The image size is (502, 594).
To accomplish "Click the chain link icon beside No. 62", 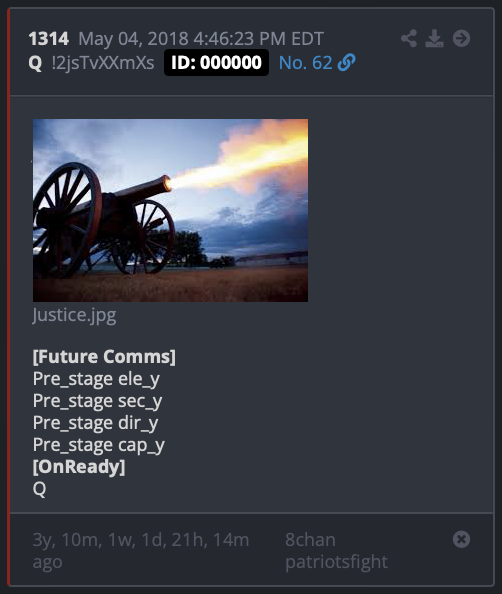I will coord(346,63).
